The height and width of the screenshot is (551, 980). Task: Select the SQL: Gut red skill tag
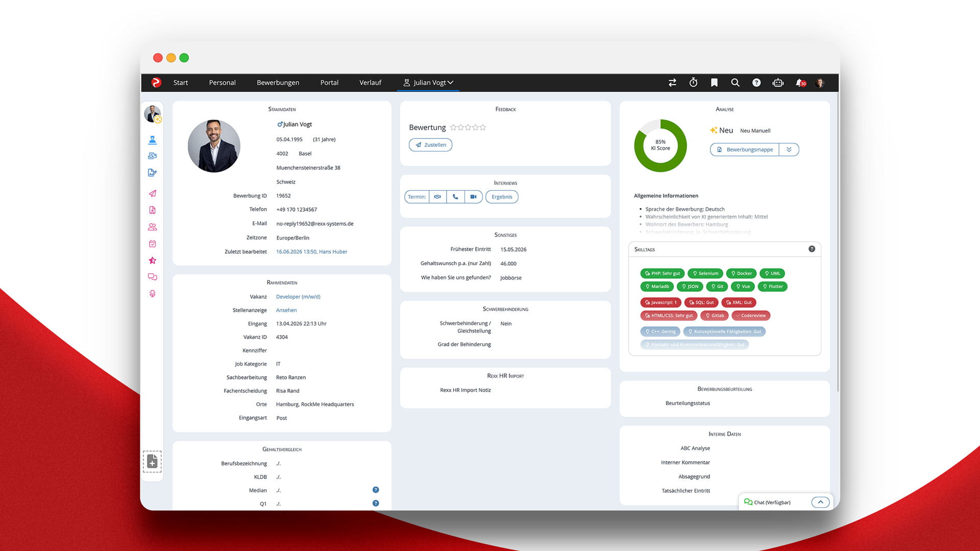(x=701, y=303)
